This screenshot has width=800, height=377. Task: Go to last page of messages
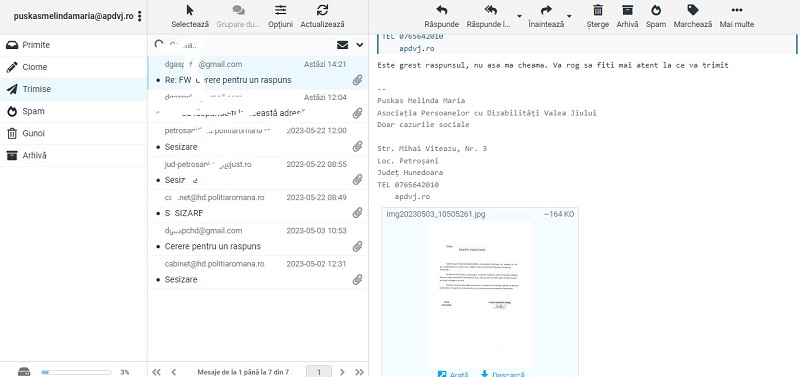click(359, 372)
